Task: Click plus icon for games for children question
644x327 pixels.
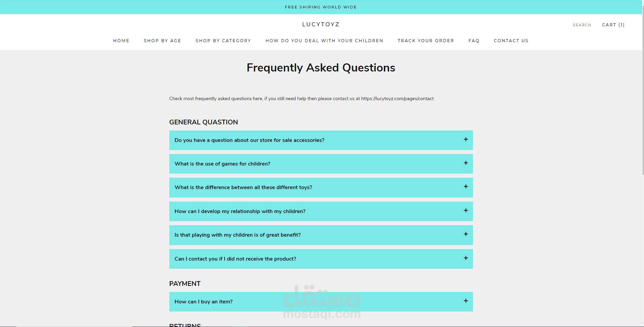Action: tap(466, 163)
